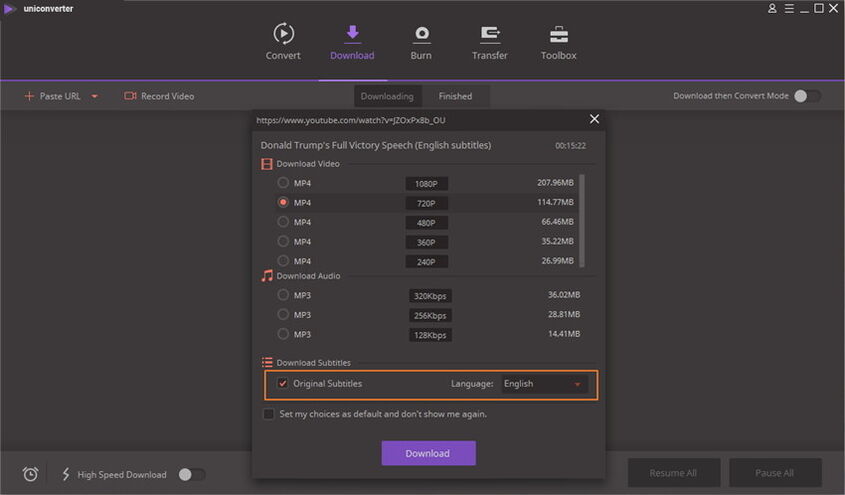
Task: Click the Download Video film icon
Action: (267, 164)
